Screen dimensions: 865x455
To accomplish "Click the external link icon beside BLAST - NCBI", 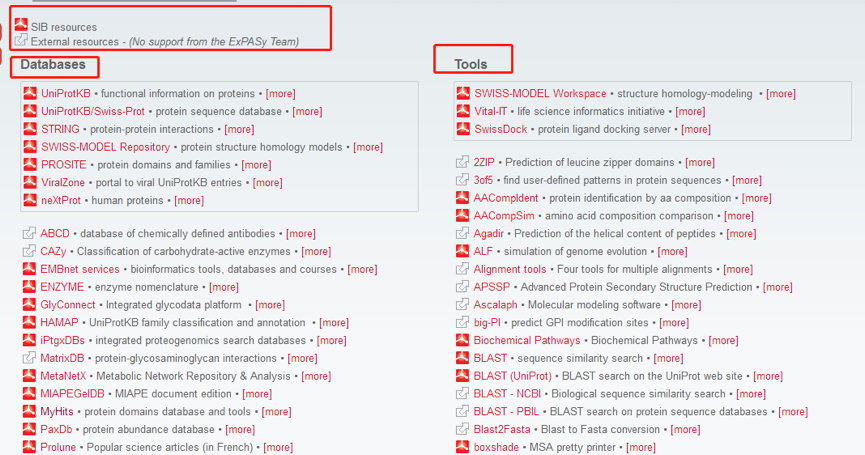I will coord(462,393).
